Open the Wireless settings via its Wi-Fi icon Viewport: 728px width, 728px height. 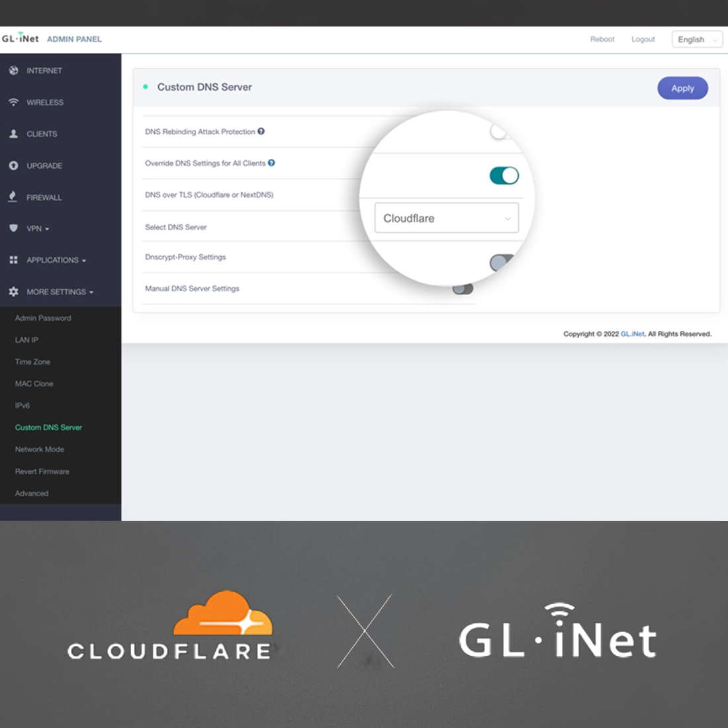point(13,102)
